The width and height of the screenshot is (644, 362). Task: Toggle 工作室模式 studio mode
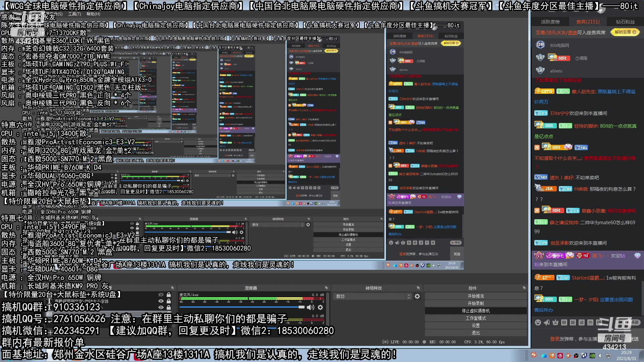tap(476, 318)
